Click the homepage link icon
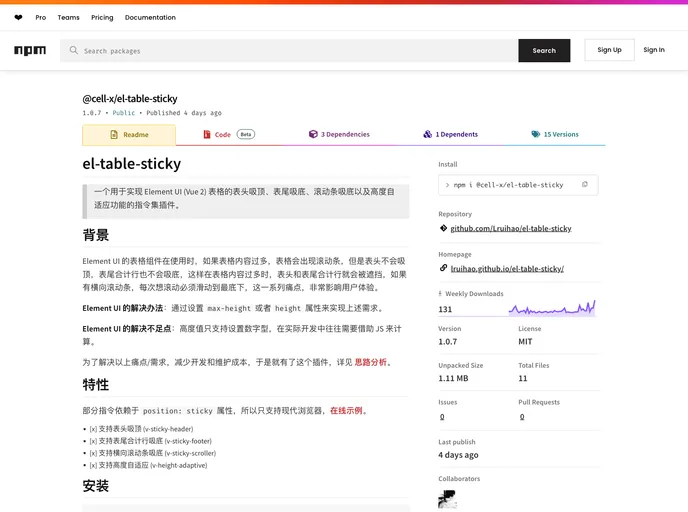Screen dimensions: 688x512 coord(443,268)
